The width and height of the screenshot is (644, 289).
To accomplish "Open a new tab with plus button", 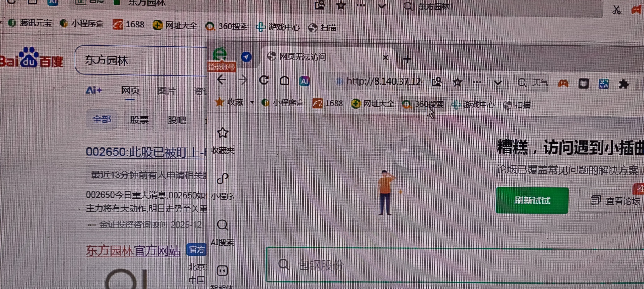I will 407,59.
